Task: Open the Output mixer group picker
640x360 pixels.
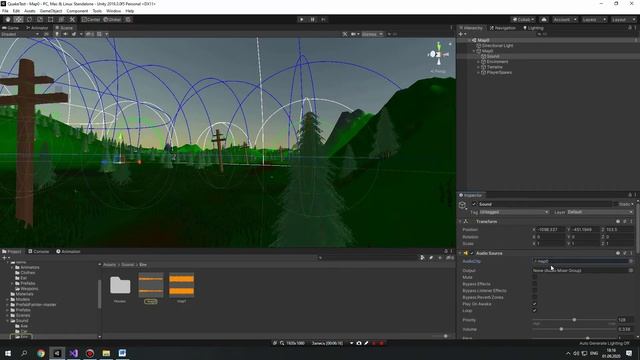Action: pos(631,271)
